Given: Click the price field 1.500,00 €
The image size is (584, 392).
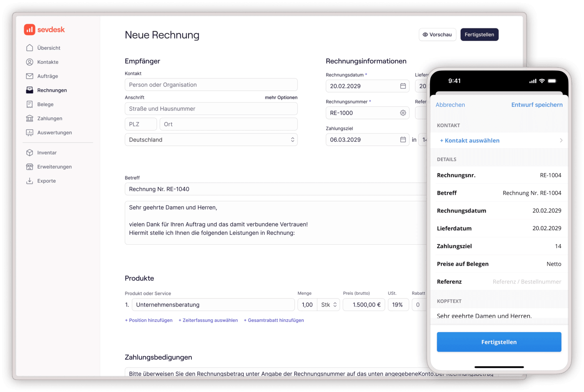Looking at the screenshot, I should tap(364, 305).
